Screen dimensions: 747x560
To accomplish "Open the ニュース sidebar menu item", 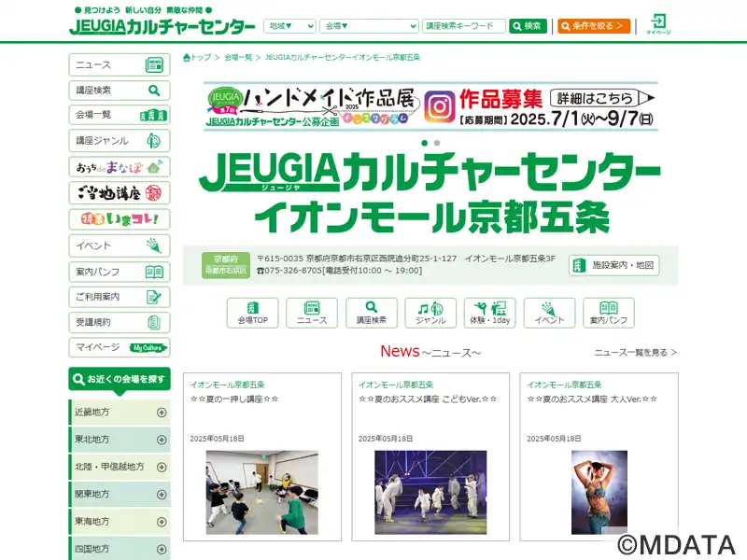I will (120, 64).
